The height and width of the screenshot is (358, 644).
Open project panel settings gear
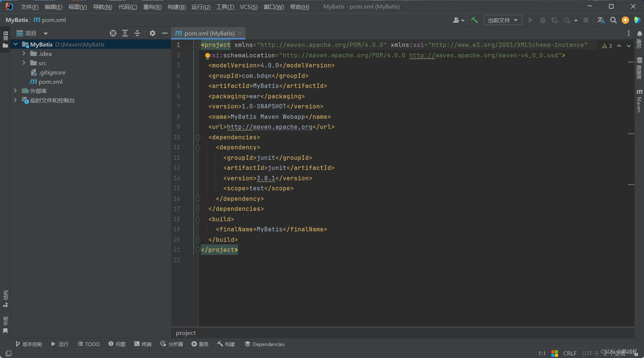(153, 33)
